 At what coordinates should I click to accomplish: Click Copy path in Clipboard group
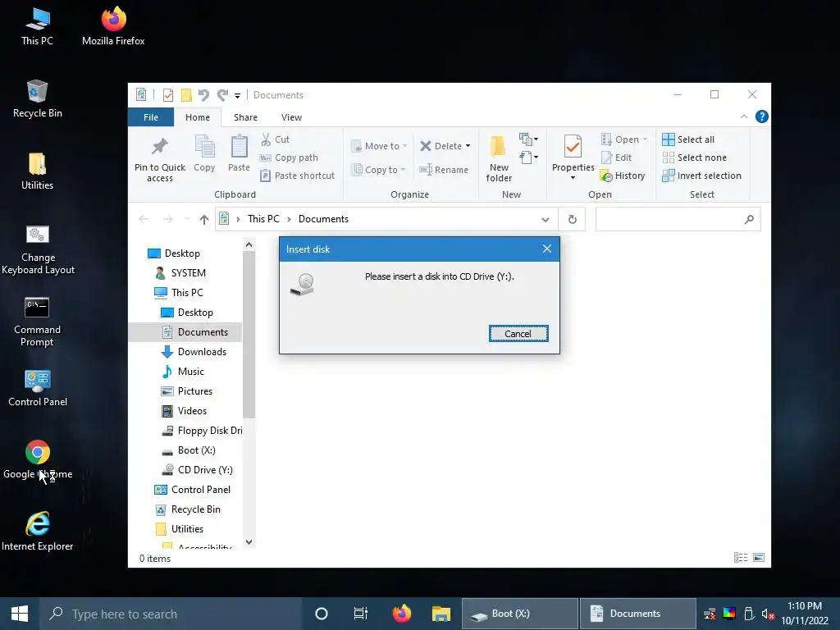(290, 157)
